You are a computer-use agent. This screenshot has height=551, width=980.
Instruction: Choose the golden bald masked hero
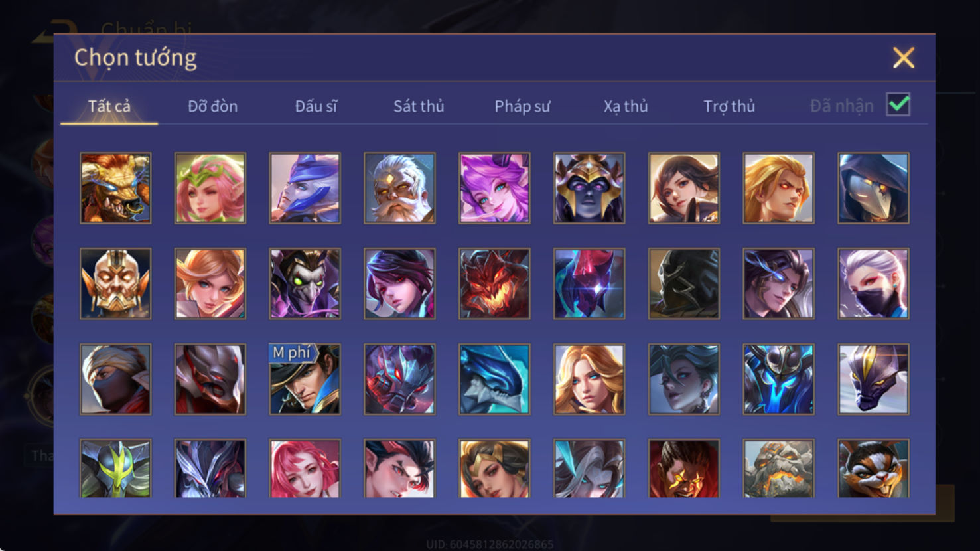pos(115,283)
